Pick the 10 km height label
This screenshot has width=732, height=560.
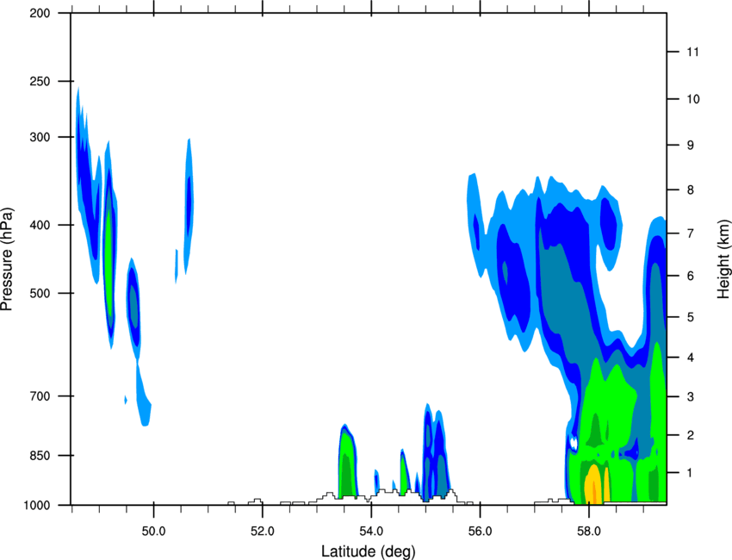click(693, 99)
